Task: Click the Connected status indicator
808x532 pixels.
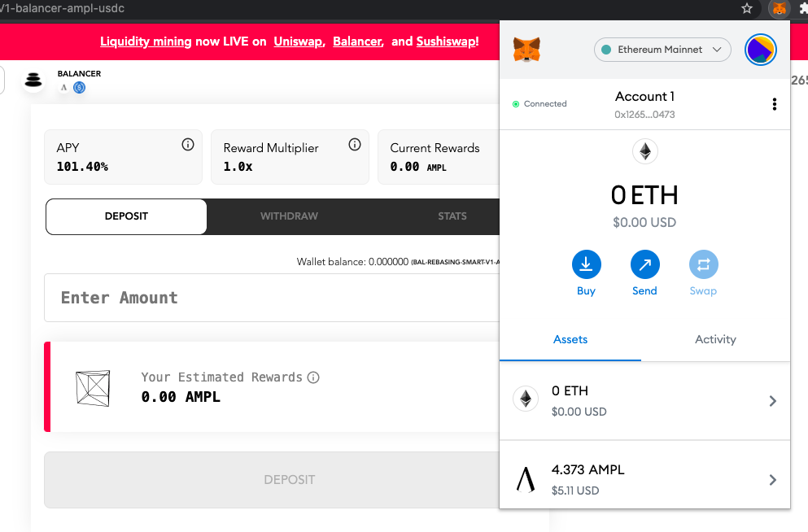Action: coord(539,104)
